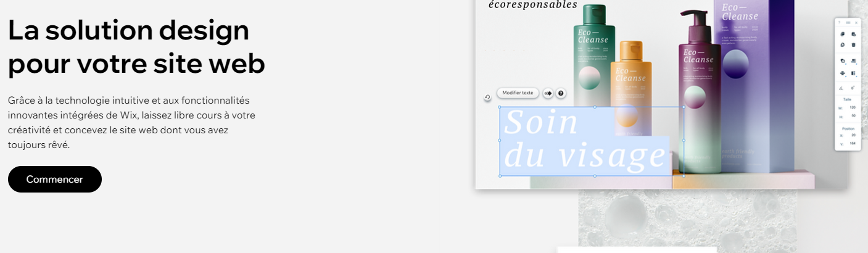Viewport: 868px width, 253px height.
Task: Click the duplicate icon in the toolbar panel
Action: [843, 45]
